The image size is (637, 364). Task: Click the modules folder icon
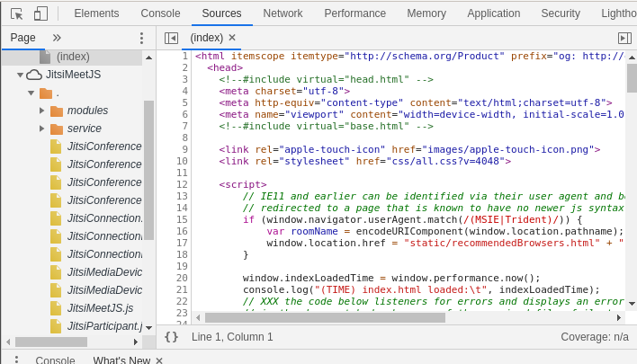pyautogui.click(x=57, y=111)
